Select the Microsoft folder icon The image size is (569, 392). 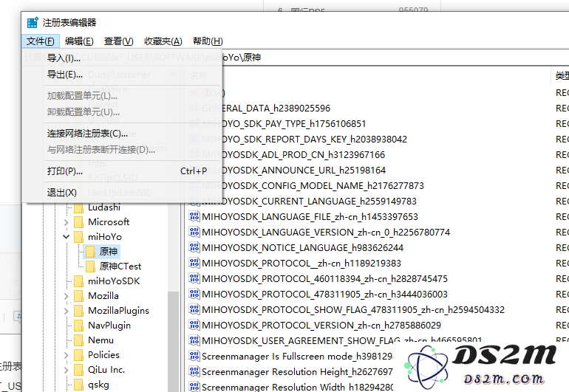click(78, 222)
